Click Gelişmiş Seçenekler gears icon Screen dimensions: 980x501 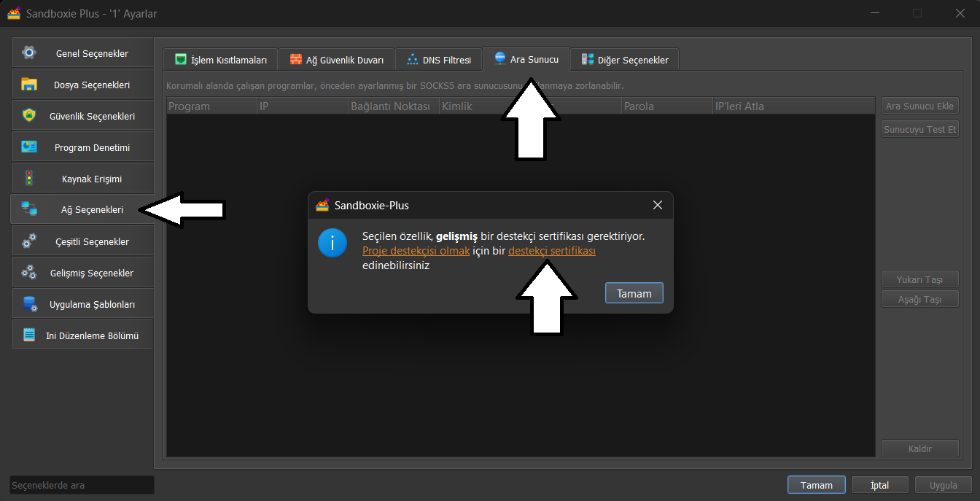pos(28,273)
